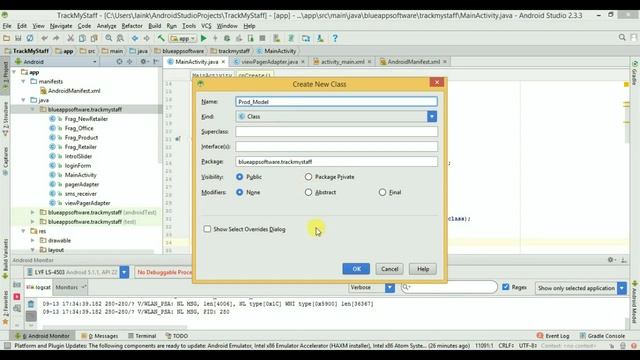The image size is (640, 360).
Task: Click the logcat search field
Action: (449, 287)
